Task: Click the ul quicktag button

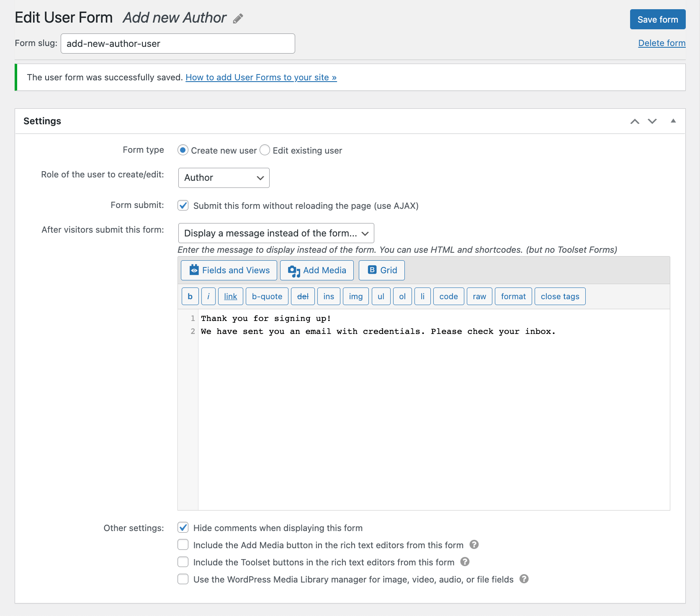Action: coord(381,296)
